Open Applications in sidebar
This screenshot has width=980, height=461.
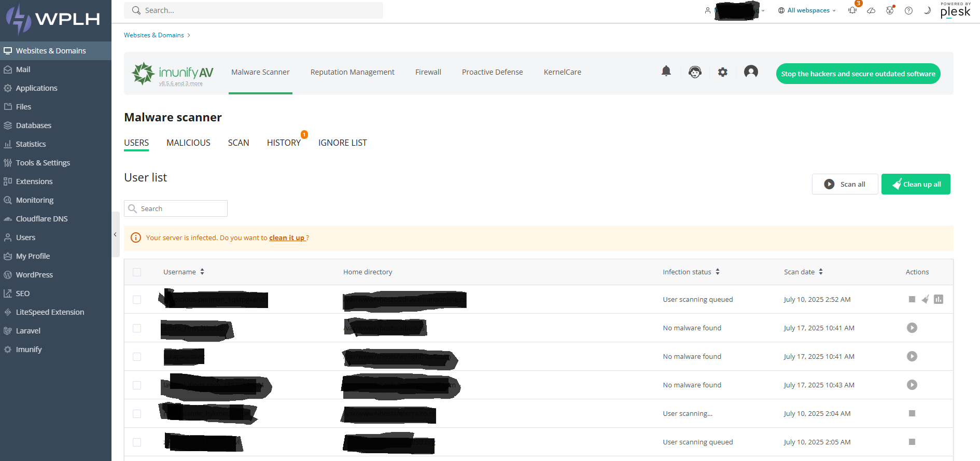click(x=55, y=88)
